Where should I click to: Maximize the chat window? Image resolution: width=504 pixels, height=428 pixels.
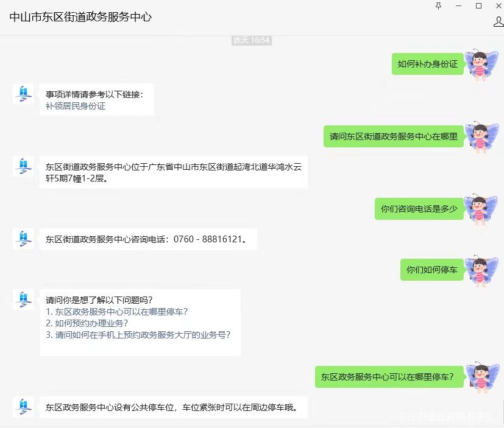[x=478, y=5]
